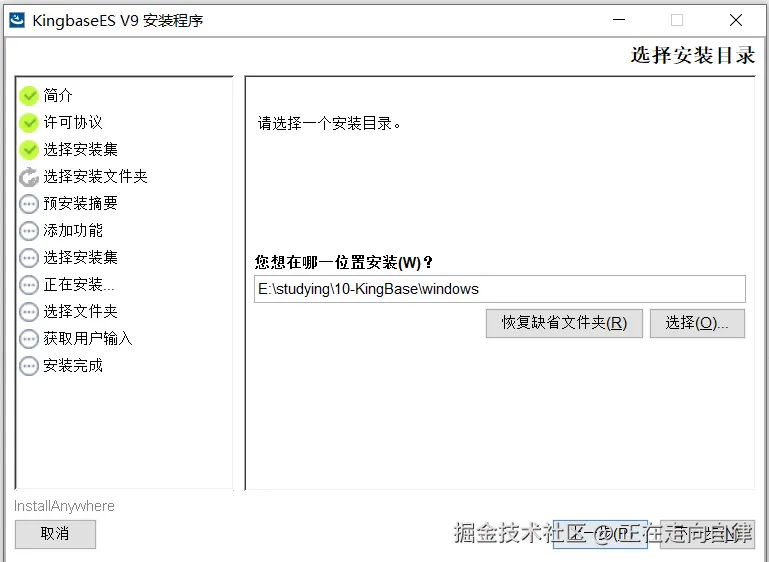The width and height of the screenshot is (769, 562).
Task: Select the 预安装摘要 step label
Action: tap(80, 203)
